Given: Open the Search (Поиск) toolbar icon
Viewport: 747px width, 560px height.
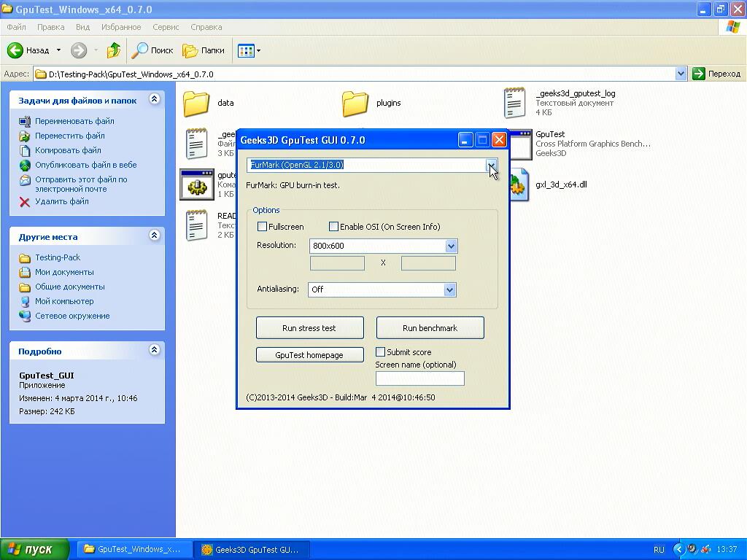Looking at the screenshot, I should click(x=139, y=50).
